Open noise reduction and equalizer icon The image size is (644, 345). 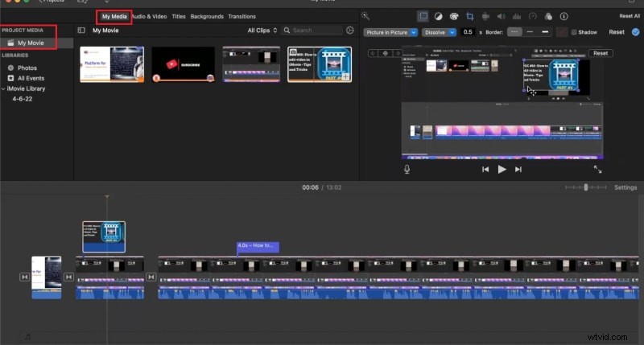(x=517, y=16)
